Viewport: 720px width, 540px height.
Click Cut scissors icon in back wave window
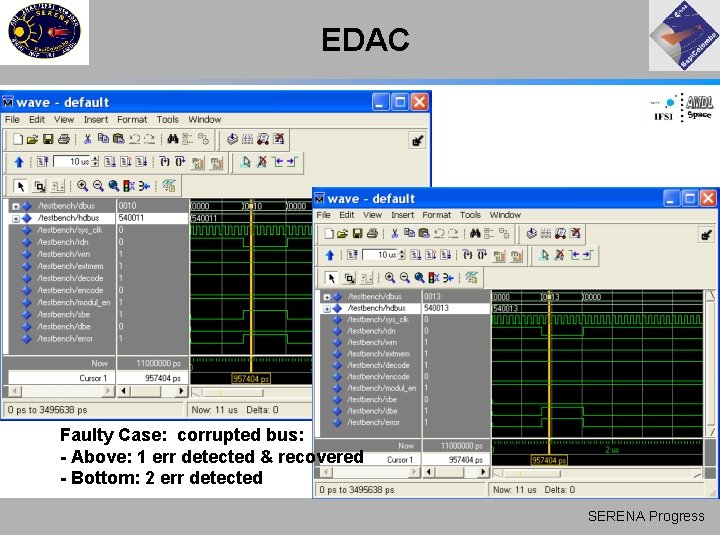click(88, 139)
